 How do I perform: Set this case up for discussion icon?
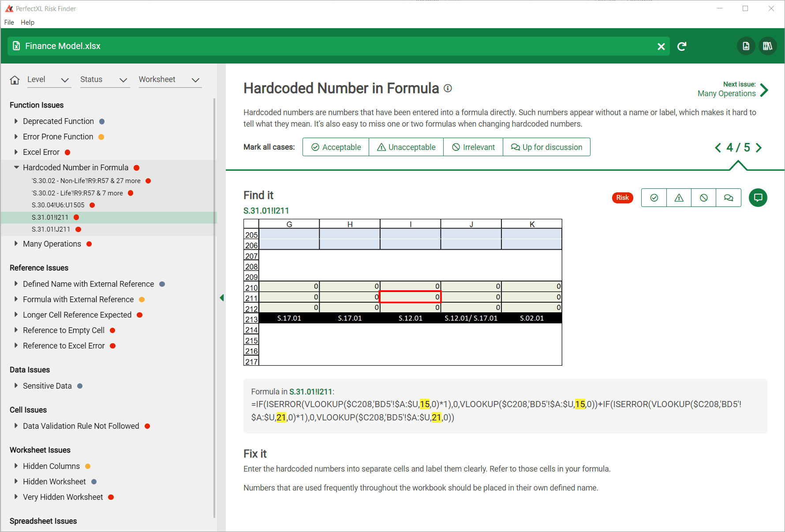(x=729, y=198)
